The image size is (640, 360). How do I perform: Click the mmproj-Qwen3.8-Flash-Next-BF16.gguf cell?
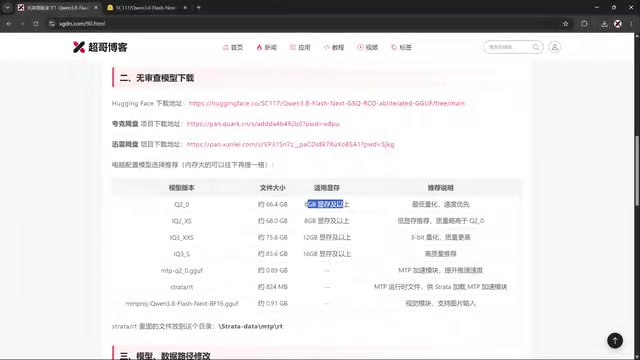click(182, 303)
